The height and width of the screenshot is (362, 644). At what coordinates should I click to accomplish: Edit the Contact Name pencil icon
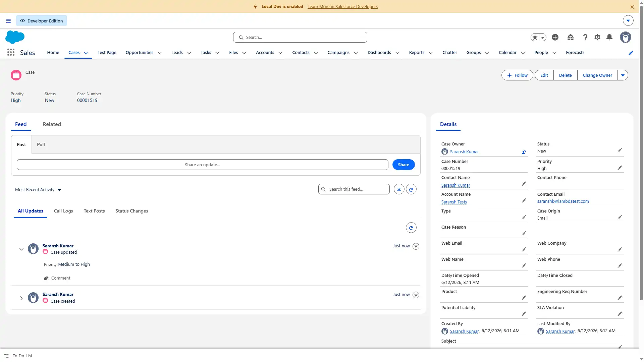pyautogui.click(x=524, y=184)
